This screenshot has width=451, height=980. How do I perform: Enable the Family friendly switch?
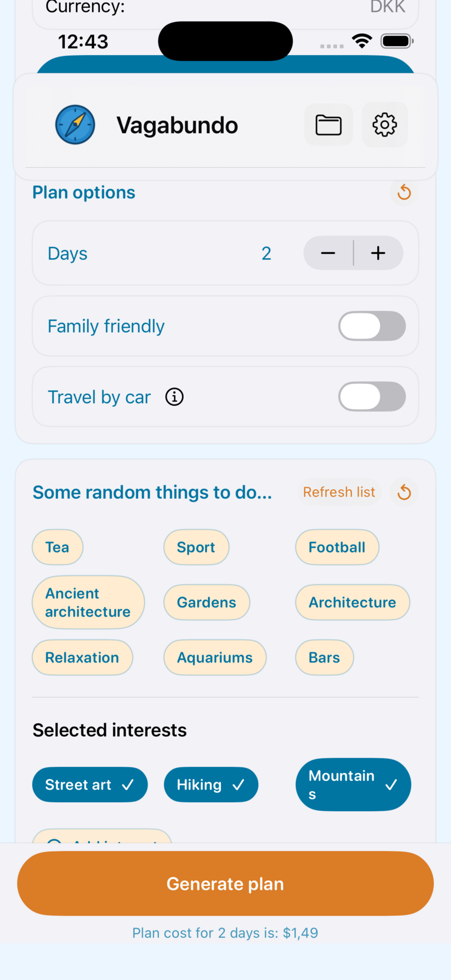372,326
